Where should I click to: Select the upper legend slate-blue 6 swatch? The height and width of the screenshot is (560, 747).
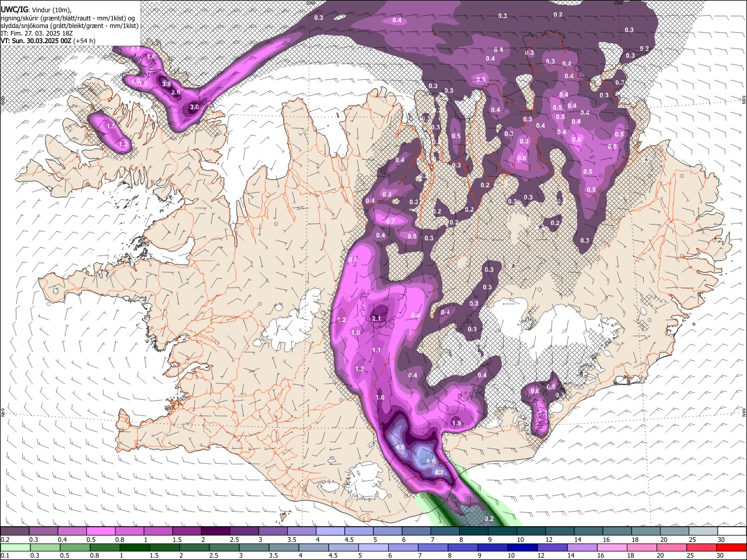tap(417, 531)
